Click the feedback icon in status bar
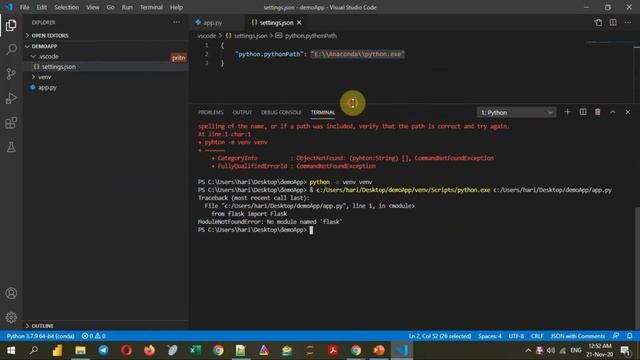640x360 pixels. coord(616,336)
